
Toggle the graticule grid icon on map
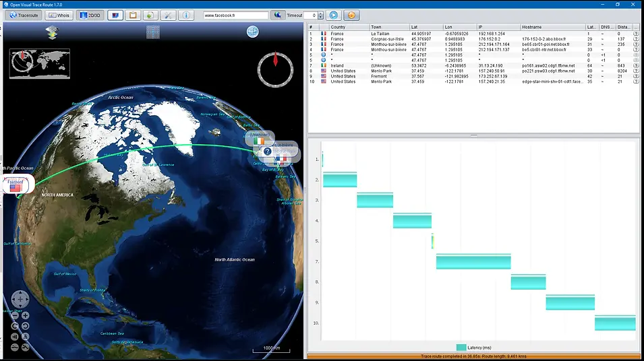pos(153,32)
